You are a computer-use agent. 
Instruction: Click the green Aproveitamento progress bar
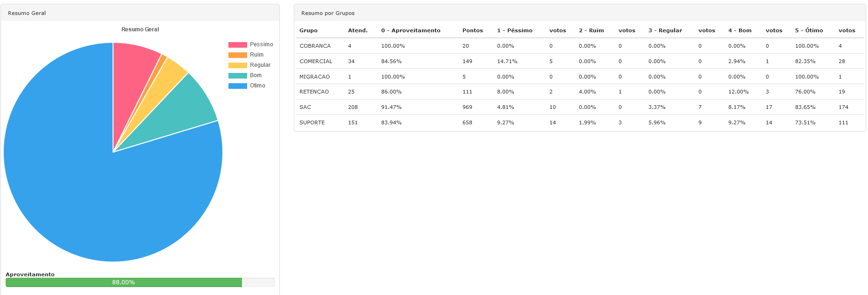tap(124, 282)
